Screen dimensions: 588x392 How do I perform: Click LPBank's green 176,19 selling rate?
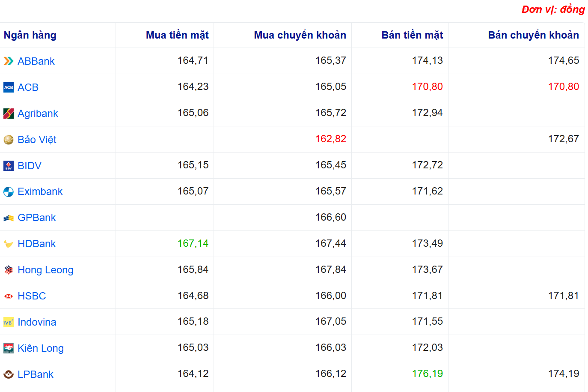[x=427, y=374]
